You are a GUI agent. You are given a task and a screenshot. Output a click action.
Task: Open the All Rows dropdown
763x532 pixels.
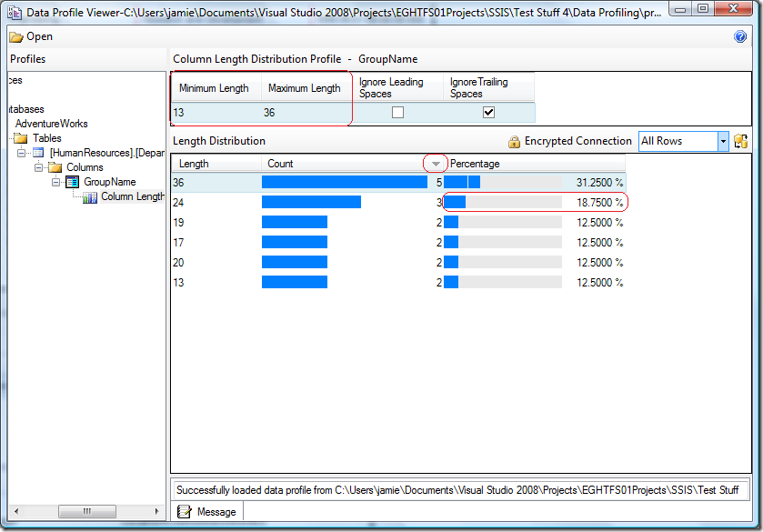[x=723, y=141]
